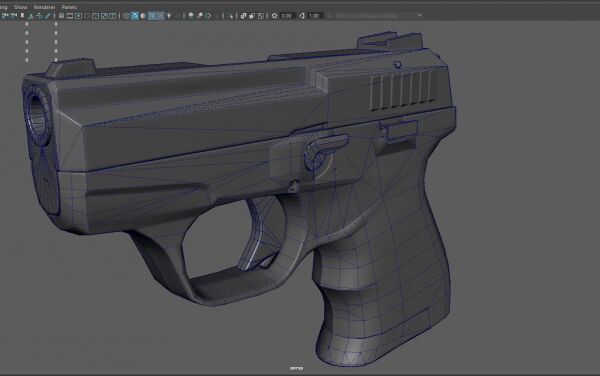The width and height of the screenshot is (600, 376).
Task: Toggle X-Ray display mode
Action: 243,16
